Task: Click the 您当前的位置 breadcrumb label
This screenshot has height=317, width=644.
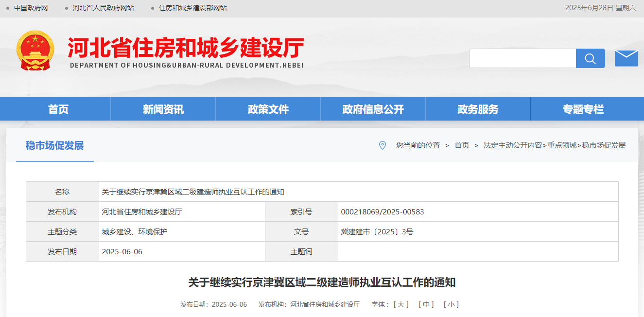Action: coord(418,145)
